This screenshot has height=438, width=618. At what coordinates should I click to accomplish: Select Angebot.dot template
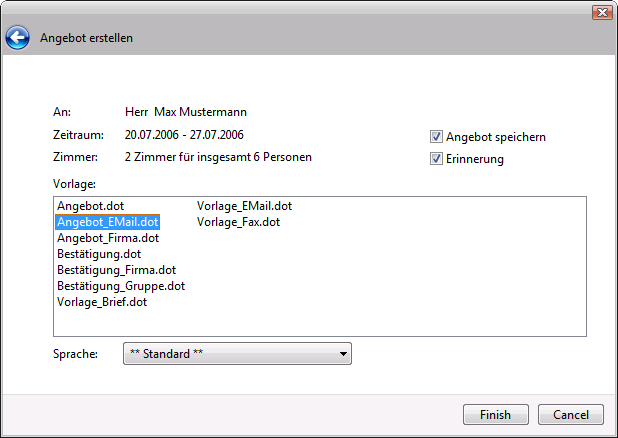90,206
